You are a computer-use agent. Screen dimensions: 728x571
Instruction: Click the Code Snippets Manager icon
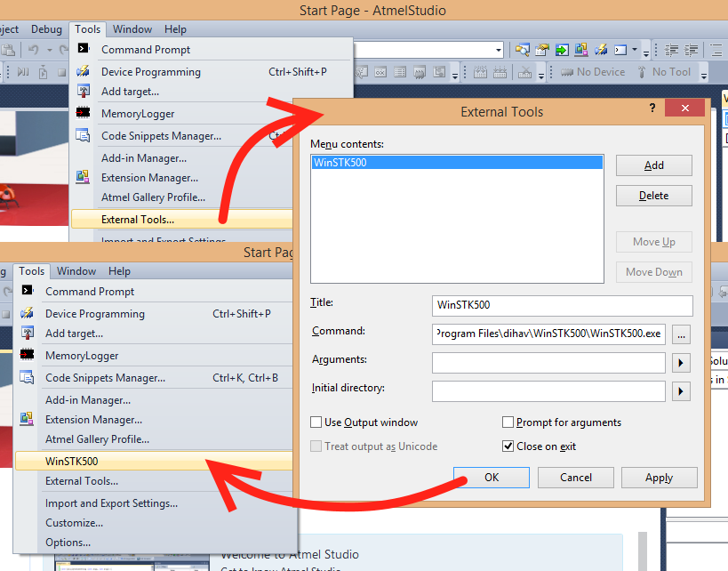coord(82,135)
